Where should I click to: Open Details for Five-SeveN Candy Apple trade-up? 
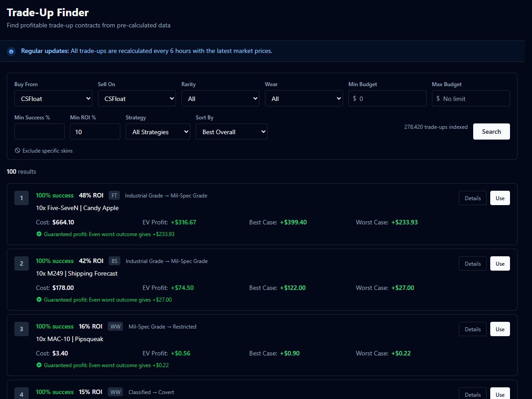coord(473,198)
